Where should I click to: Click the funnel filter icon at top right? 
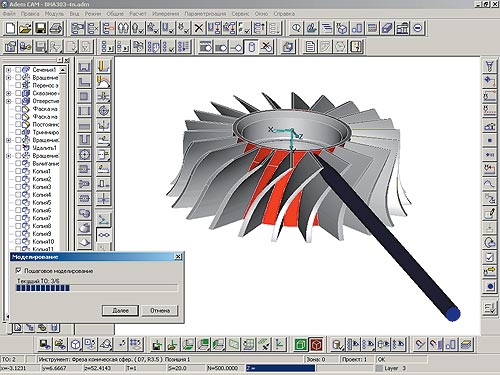click(x=489, y=66)
